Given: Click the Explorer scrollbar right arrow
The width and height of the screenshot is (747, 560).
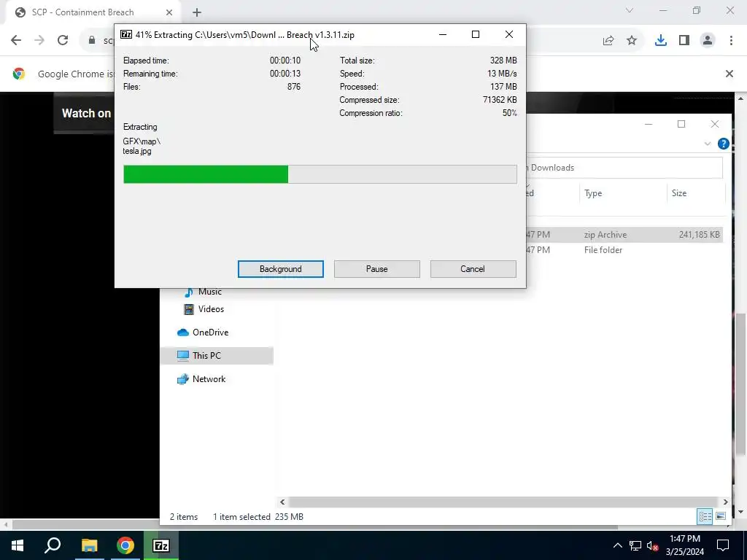Looking at the screenshot, I should pyautogui.click(x=725, y=502).
